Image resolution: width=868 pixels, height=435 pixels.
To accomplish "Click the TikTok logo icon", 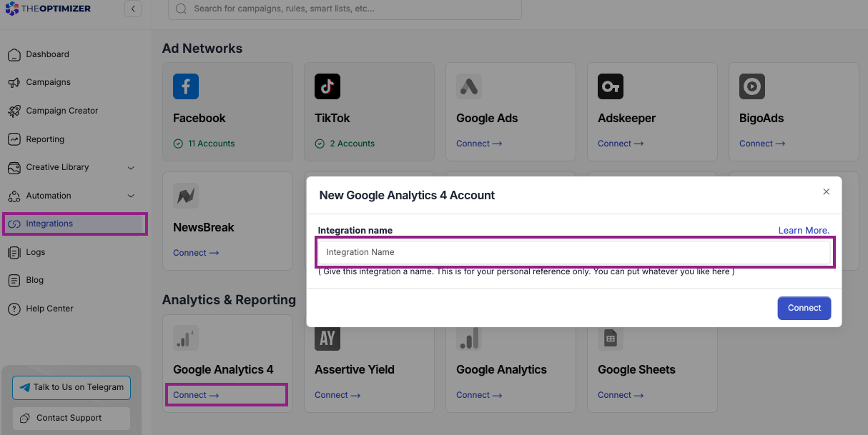I will tap(327, 86).
